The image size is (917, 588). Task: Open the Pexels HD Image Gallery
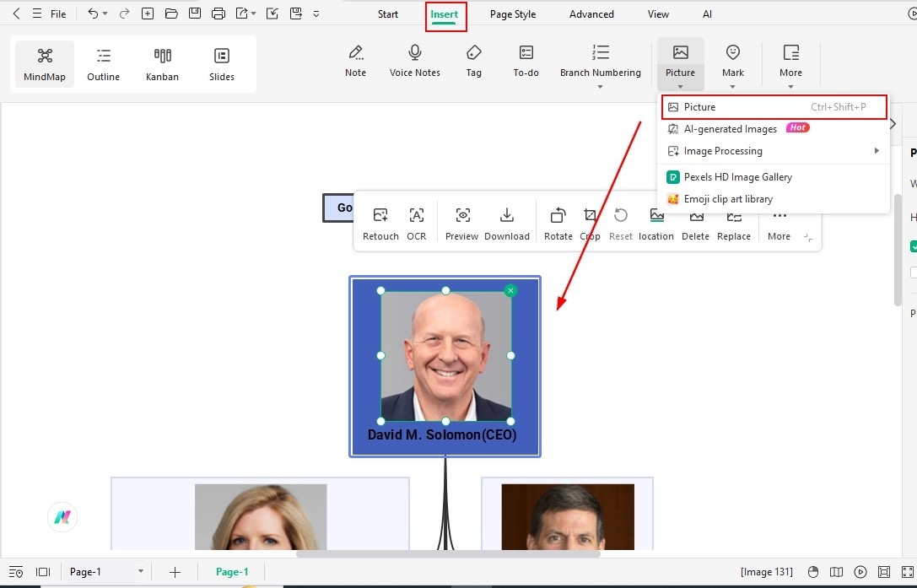point(736,177)
